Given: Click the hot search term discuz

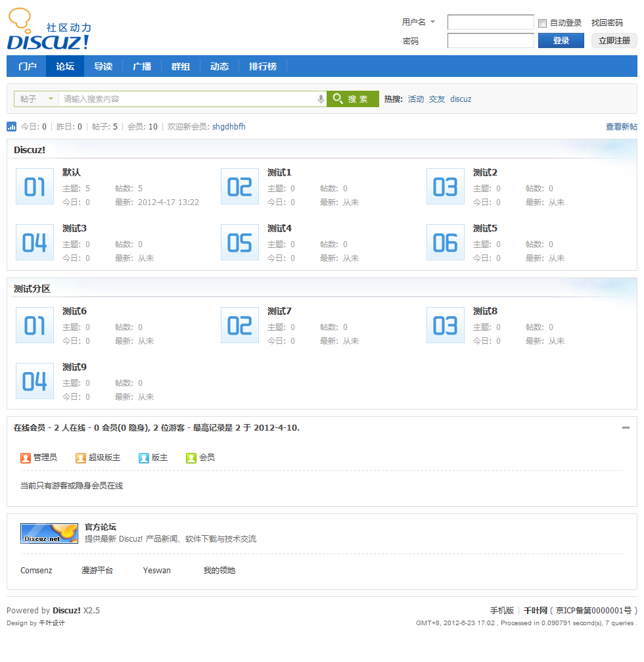Looking at the screenshot, I should click(x=461, y=99).
